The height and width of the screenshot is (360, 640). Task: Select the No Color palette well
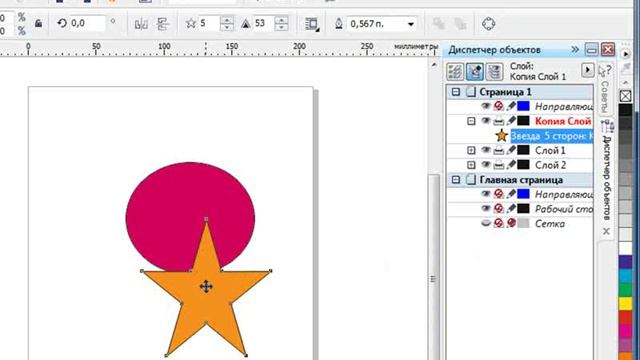coord(625,96)
